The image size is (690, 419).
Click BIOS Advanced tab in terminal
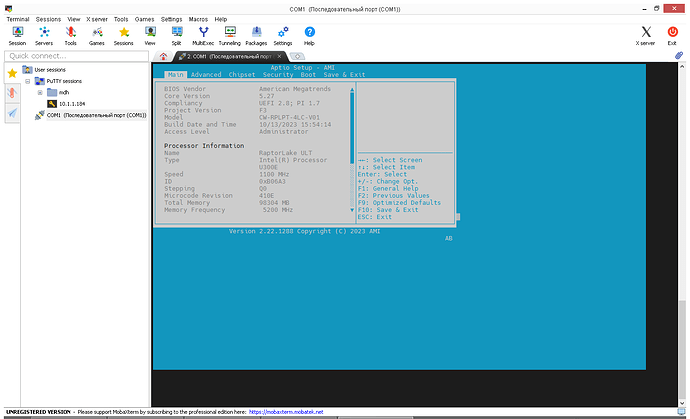click(206, 75)
